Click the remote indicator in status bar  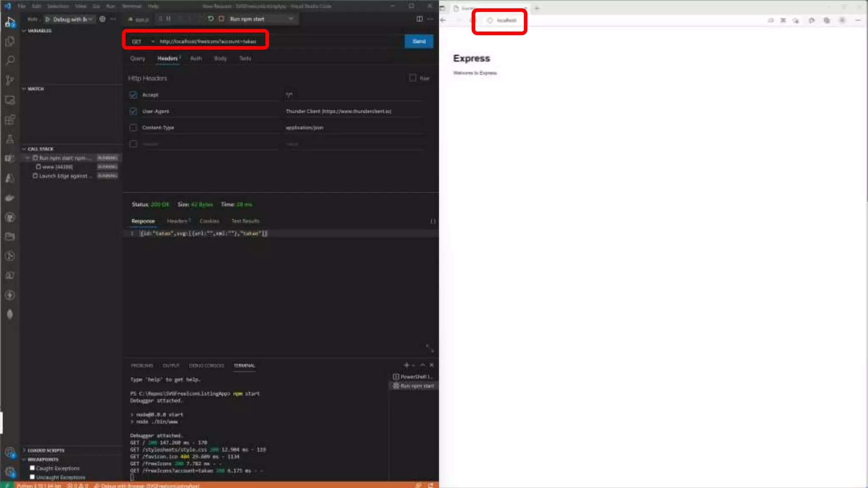[7, 485]
